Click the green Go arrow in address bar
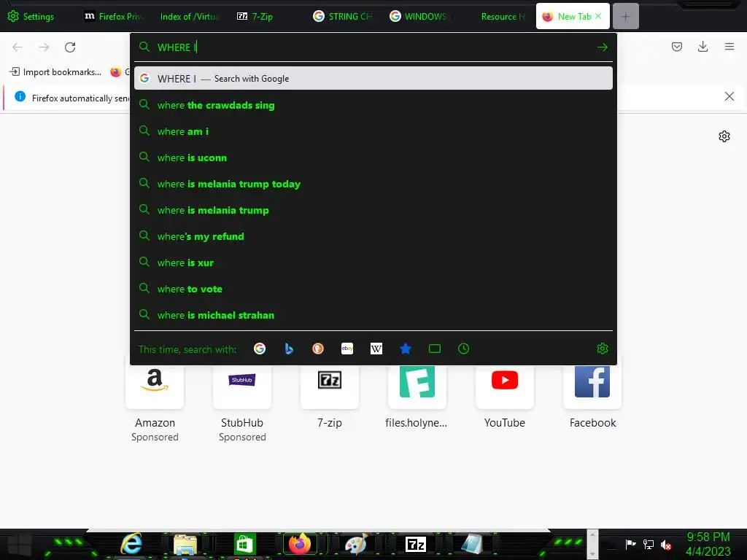 pos(602,47)
